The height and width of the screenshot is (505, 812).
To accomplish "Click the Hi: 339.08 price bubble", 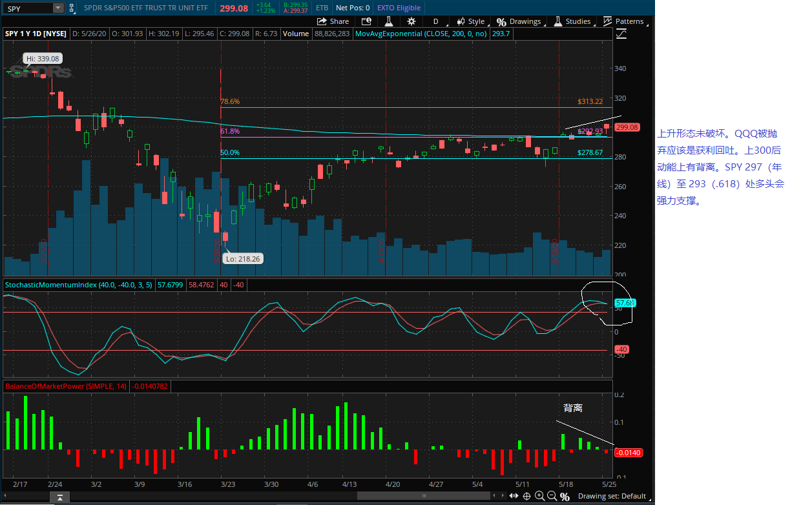I will coord(43,58).
